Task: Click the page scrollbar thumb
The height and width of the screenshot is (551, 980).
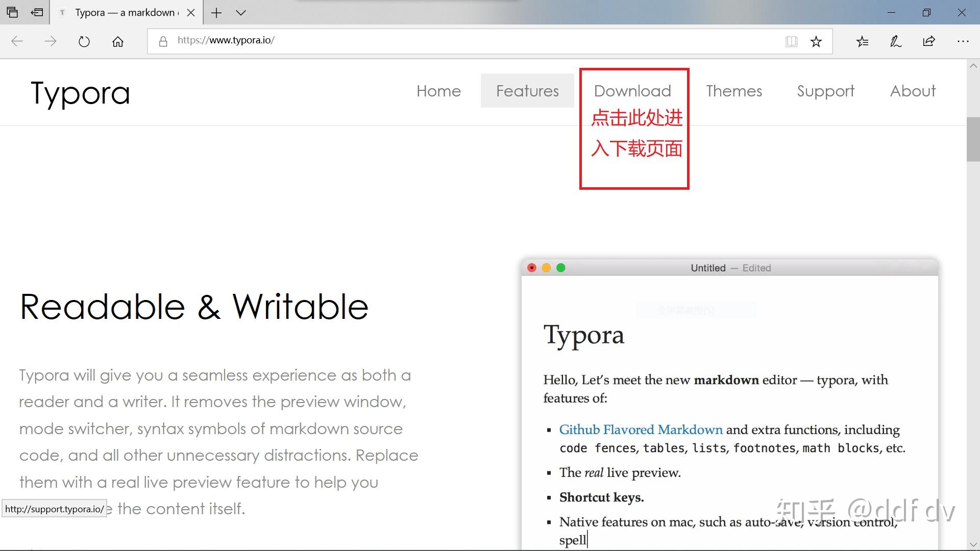Action: pyautogui.click(x=973, y=139)
